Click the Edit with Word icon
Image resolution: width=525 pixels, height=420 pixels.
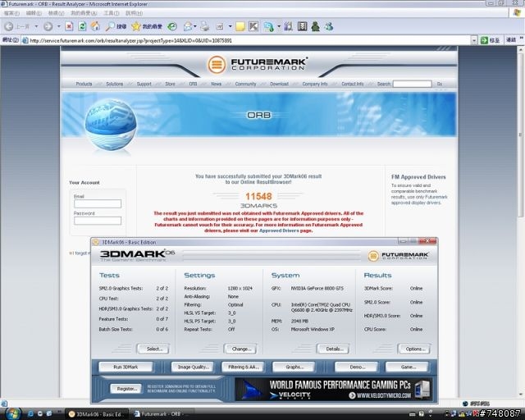pyautogui.click(x=220, y=26)
